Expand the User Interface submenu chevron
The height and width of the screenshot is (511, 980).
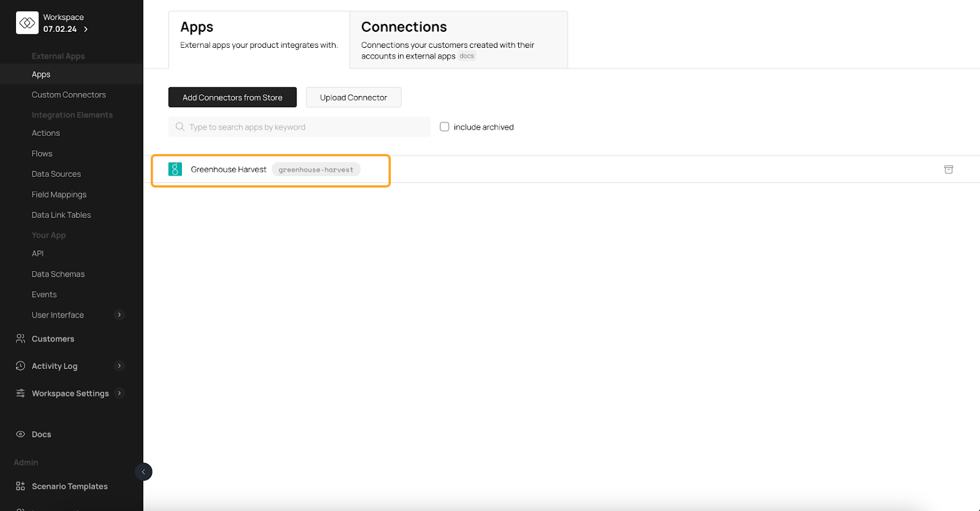click(119, 315)
